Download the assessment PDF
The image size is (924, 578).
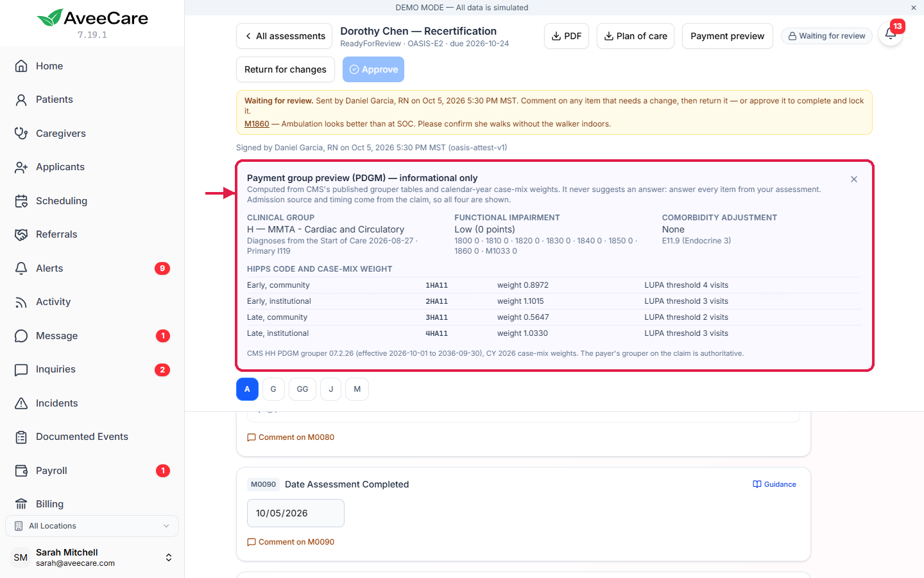567,36
